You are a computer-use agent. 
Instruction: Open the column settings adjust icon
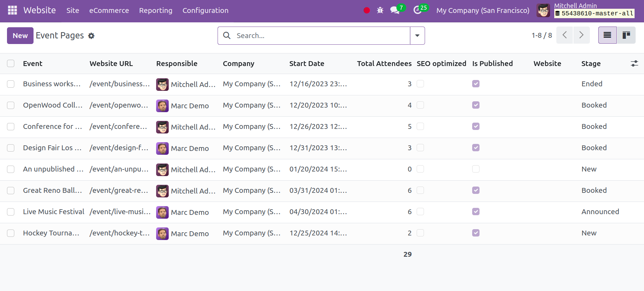coord(634,64)
